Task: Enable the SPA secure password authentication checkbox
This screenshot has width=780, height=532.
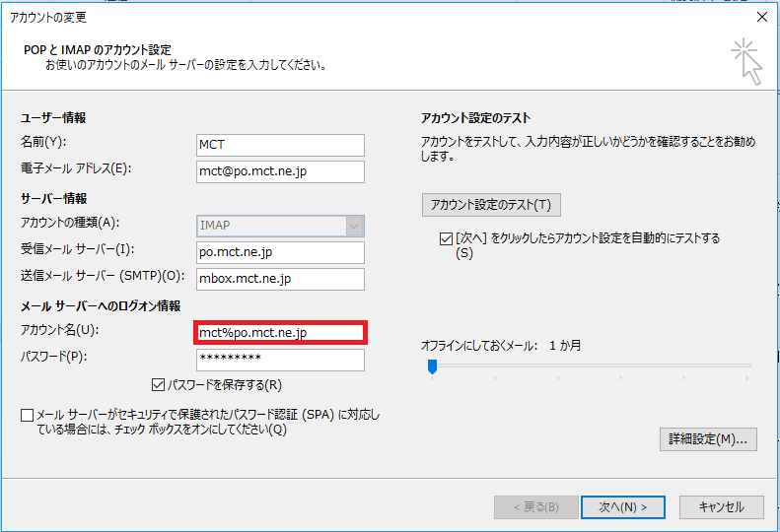Action: tap(27, 415)
